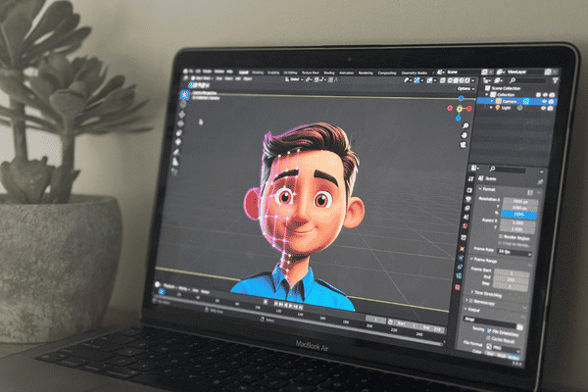Open the Scene properties tab icon

pos(466,218)
